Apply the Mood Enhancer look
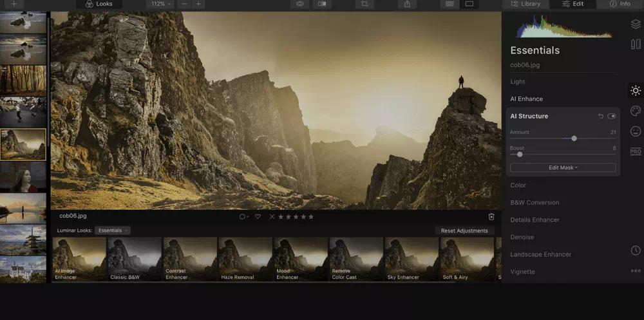Viewport: 644px width, 320px height. pyautogui.click(x=301, y=259)
